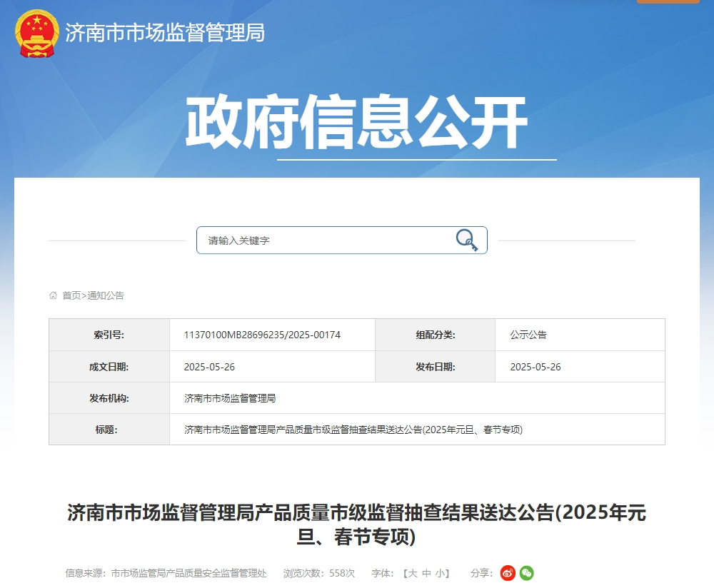Click the main article headline
This screenshot has width=714, height=588.
pos(356,524)
